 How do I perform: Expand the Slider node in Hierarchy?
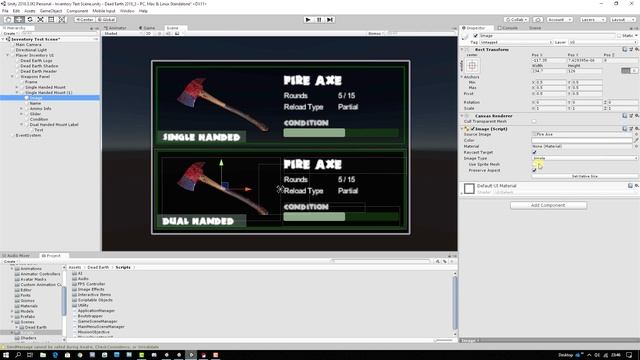22,114
